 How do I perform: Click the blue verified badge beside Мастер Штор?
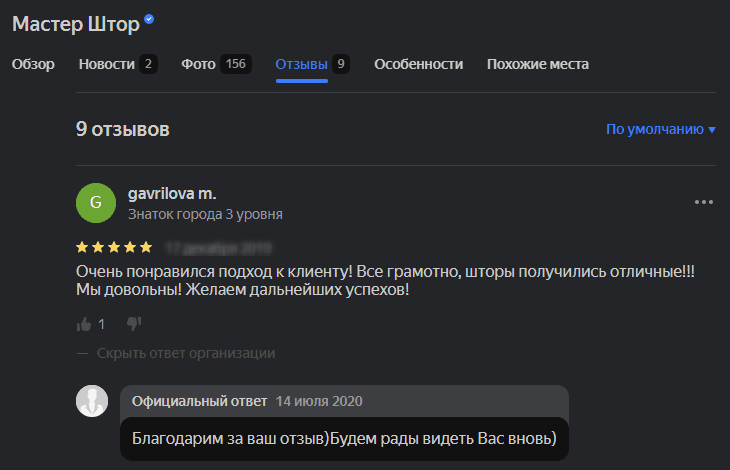[149, 19]
